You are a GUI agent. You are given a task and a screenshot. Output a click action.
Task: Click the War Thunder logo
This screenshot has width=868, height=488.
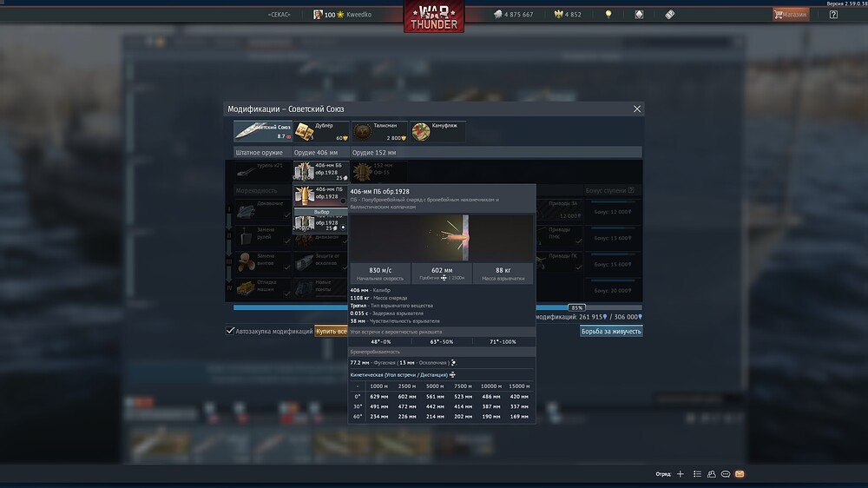pos(434,16)
